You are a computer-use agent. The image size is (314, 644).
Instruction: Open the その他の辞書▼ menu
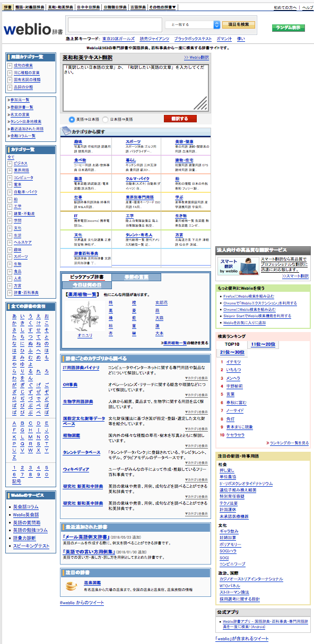[163, 7]
